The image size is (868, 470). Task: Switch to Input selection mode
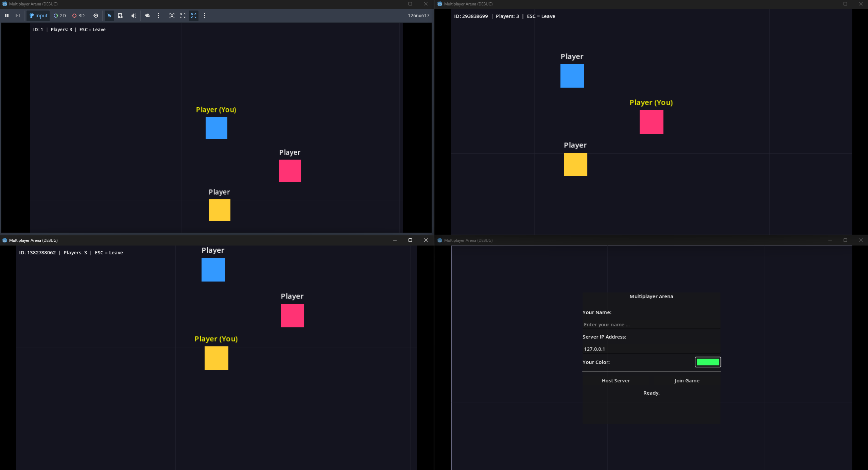tap(38, 16)
